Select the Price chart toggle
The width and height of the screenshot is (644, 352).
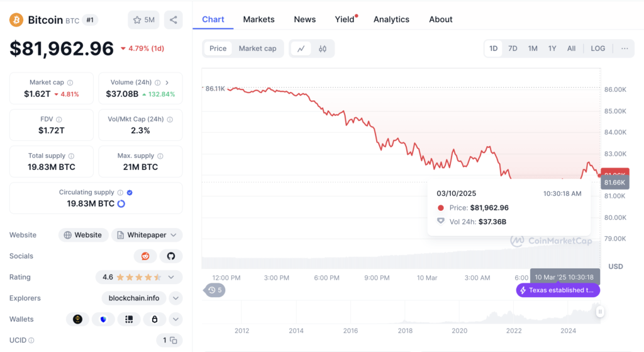point(218,48)
